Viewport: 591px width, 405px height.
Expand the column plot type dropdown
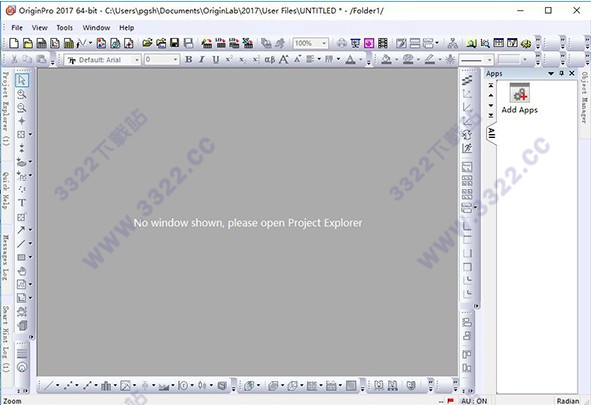[x=115, y=385]
